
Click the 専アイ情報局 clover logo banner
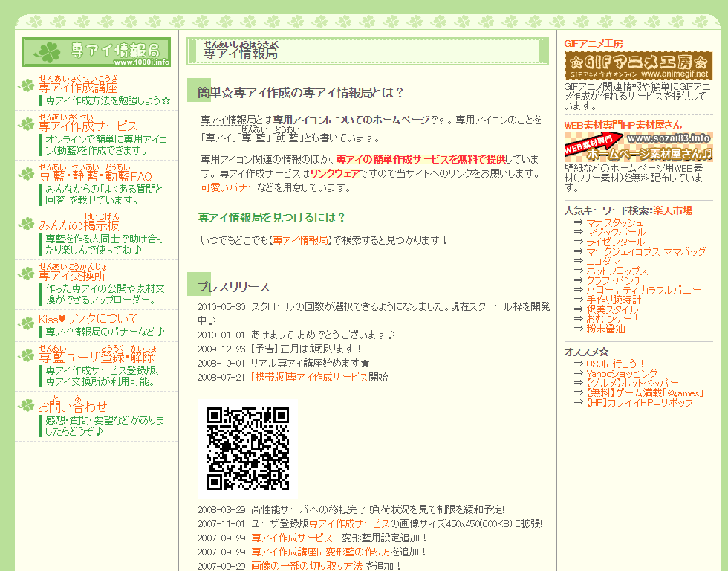point(97,52)
